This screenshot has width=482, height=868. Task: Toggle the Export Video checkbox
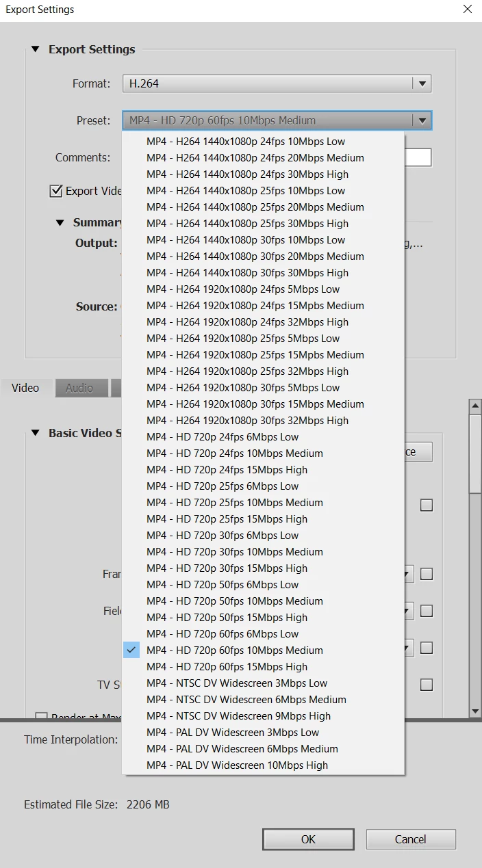click(56, 191)
